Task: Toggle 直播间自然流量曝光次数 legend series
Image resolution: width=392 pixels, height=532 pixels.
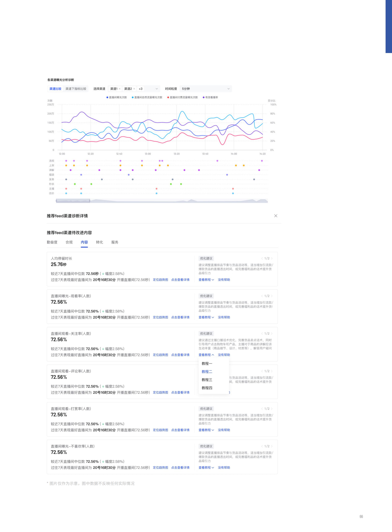Action: (147, 97)
